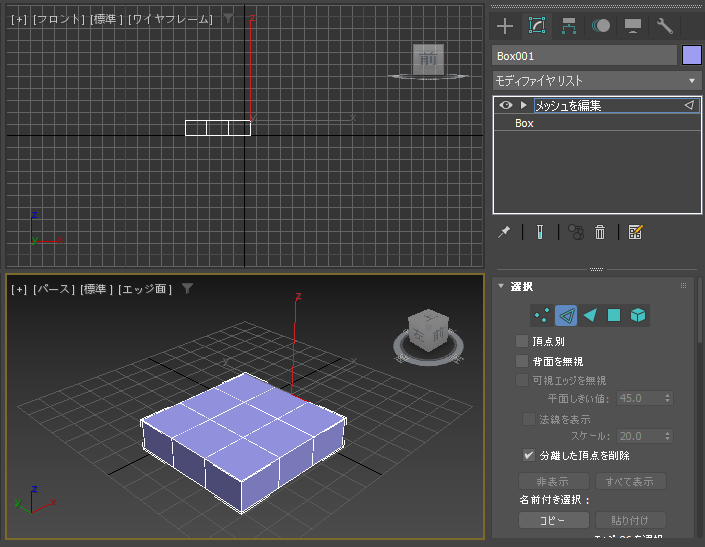Image resolution: width=705 pixels, height=547 pixels.
Task: Click the 非表示 button
Action: (x=553, y=481)
